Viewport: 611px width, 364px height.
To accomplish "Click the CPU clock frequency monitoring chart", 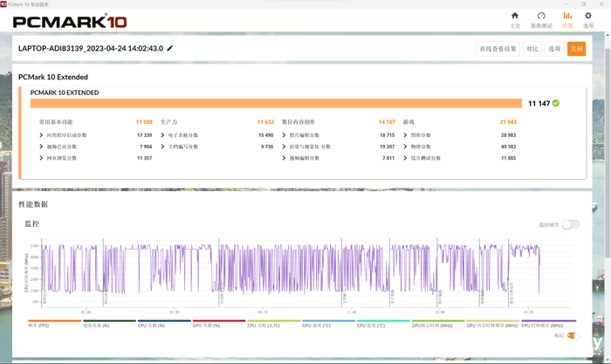I will [x=305, y=273].
